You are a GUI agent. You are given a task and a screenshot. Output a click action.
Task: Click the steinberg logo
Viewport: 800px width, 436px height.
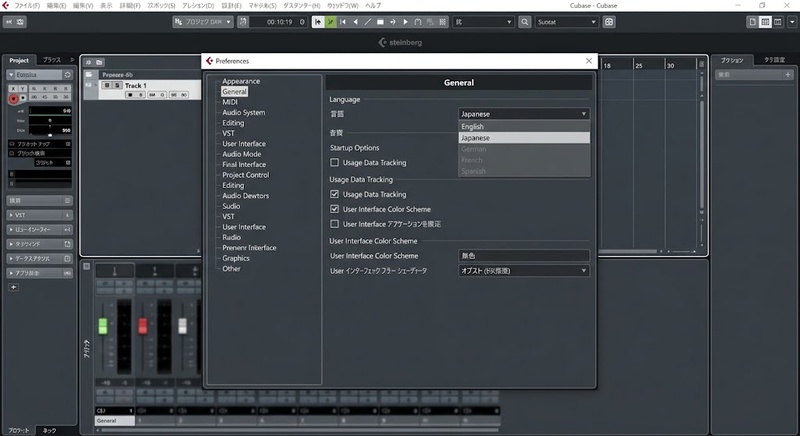(401, 42)
